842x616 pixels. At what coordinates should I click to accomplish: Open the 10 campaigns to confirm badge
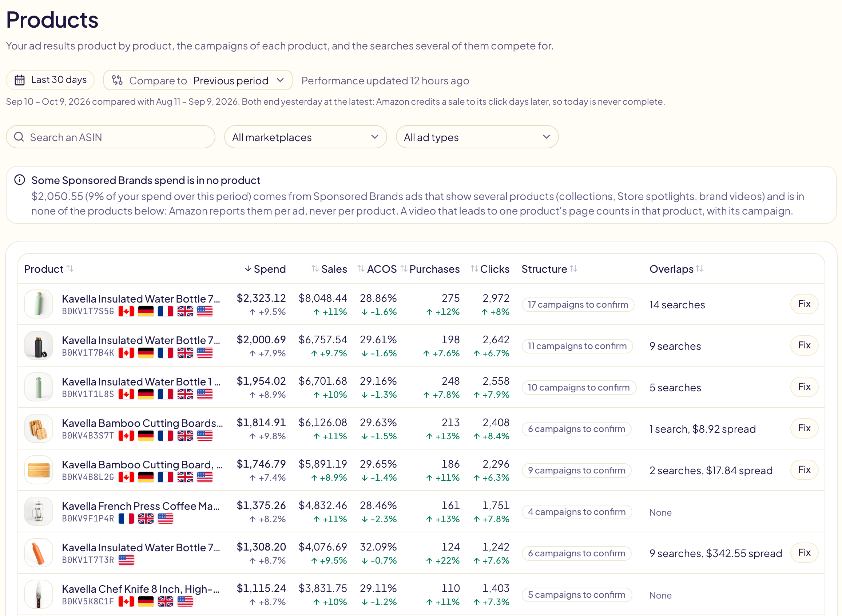579,387
